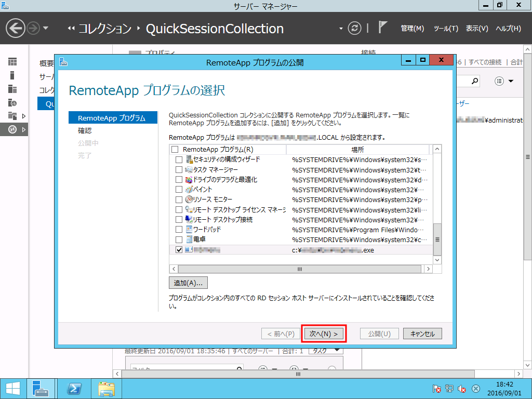Open the Windows Start button
The image size is (532, 399).
point(13,389)
